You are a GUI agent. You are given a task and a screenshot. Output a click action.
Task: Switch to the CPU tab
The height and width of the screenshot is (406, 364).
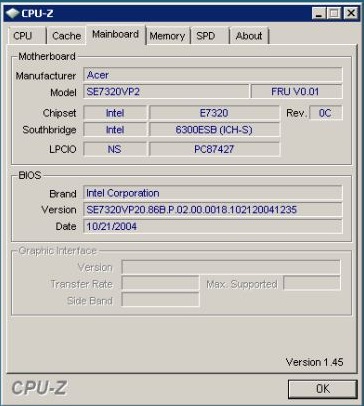click(27, 36)
